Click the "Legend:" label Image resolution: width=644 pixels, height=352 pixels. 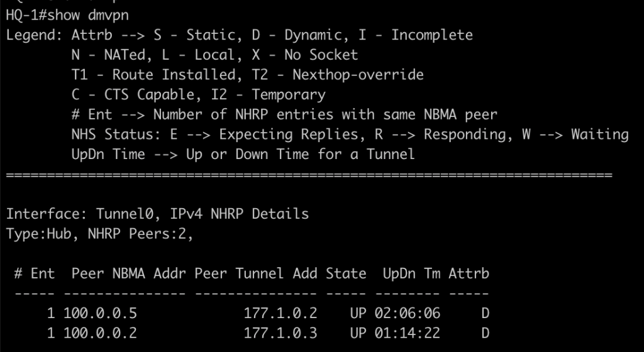pyautogui.click(x=35, y=35)
